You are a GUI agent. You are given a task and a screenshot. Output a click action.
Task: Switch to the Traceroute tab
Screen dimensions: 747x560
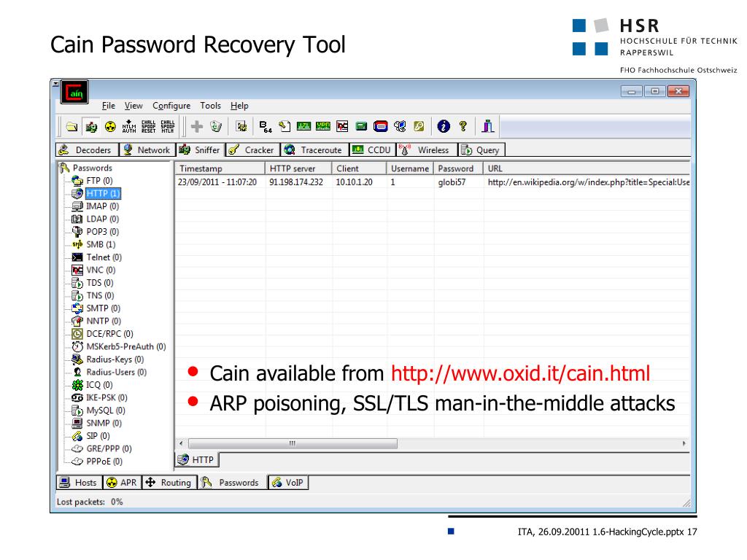[x=314, y=150]
